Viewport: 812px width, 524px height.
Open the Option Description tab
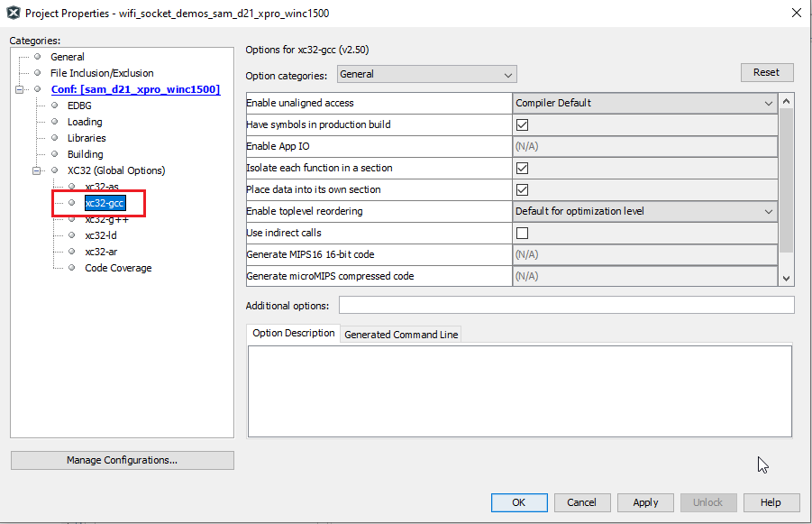(x=291, y=334)
